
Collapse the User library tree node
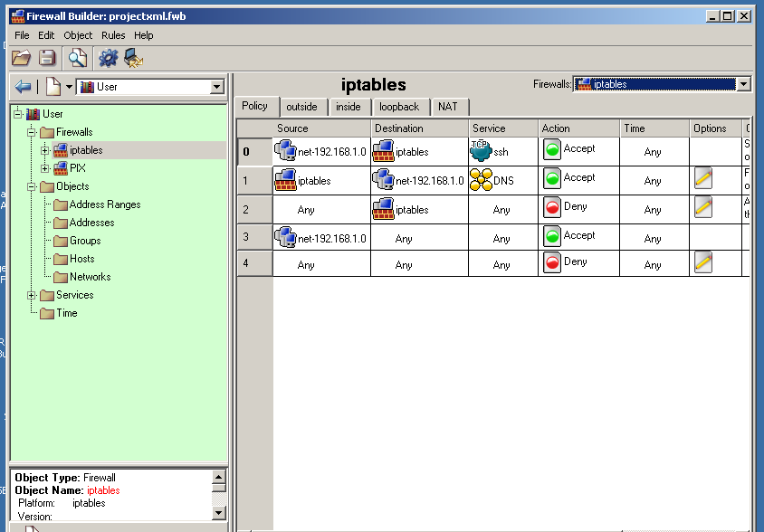(x=18, y=114)
